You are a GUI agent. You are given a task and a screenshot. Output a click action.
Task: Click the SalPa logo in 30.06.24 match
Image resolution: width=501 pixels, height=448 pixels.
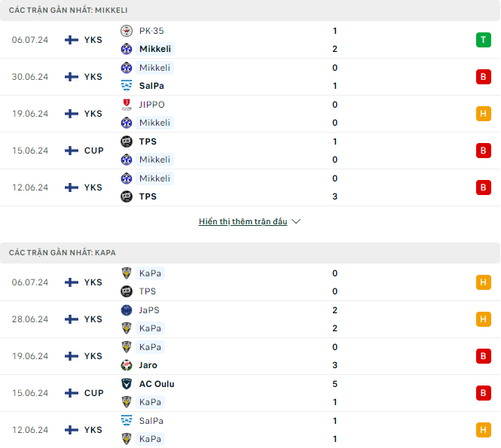[127, 86]
